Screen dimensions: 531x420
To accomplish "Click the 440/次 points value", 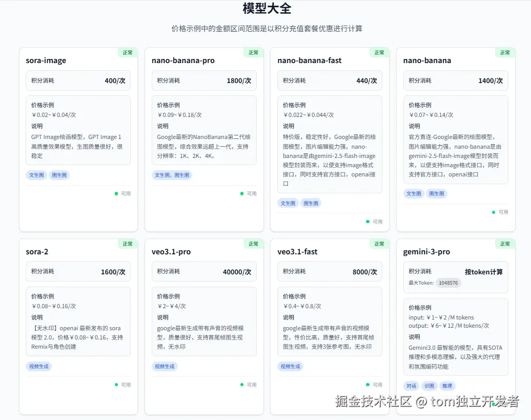I will click(367, 81).
